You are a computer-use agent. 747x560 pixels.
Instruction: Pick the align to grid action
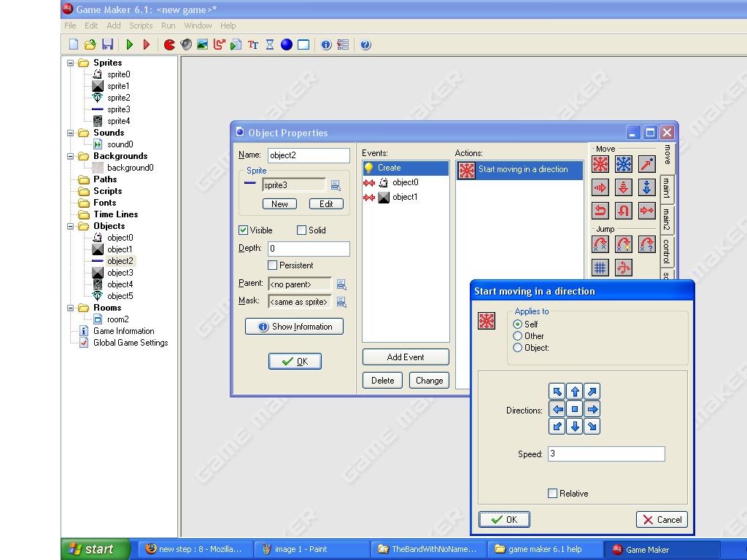(x=600, y=268)
